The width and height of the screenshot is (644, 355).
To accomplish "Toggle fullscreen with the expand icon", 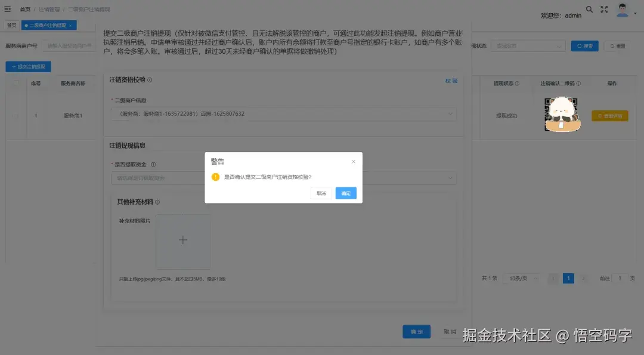I will point(604,10).
